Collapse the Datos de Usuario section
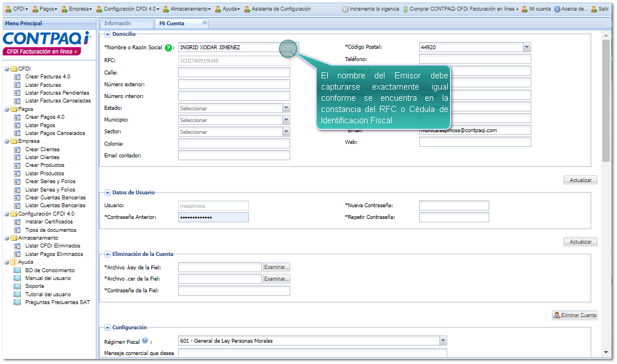Viewport: 617px width, 364px height. [108, 193]
